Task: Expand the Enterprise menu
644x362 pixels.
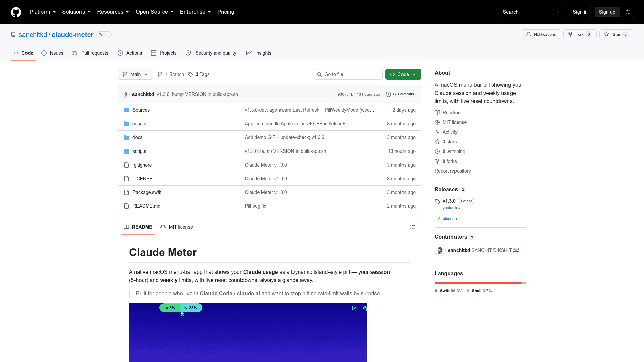Action: 196,12
